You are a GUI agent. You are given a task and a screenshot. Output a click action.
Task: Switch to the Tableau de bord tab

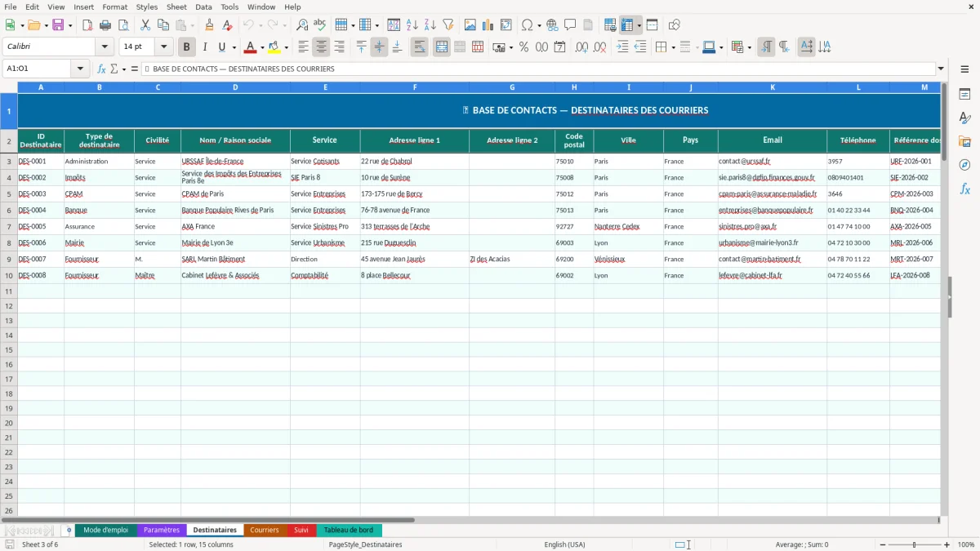[349, 530]
